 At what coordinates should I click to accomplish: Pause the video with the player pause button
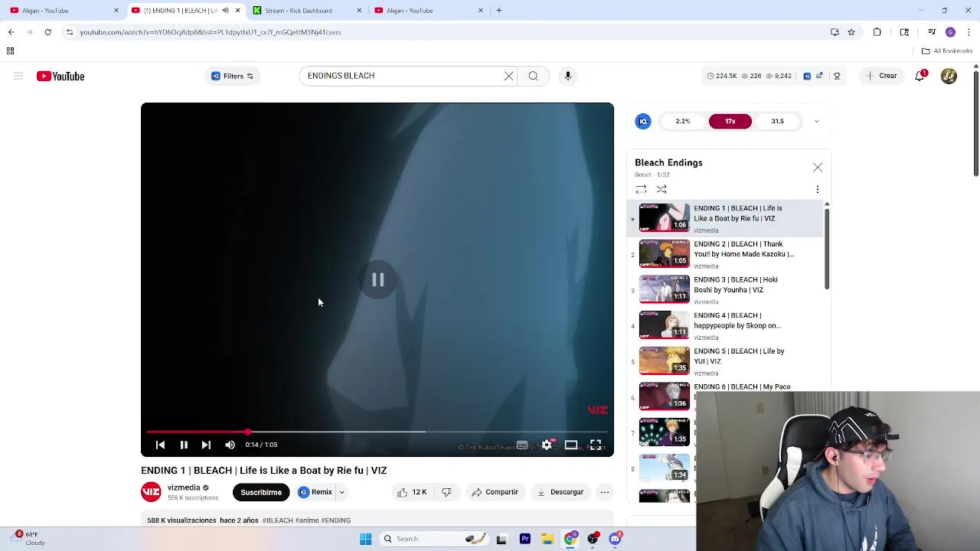184,445
